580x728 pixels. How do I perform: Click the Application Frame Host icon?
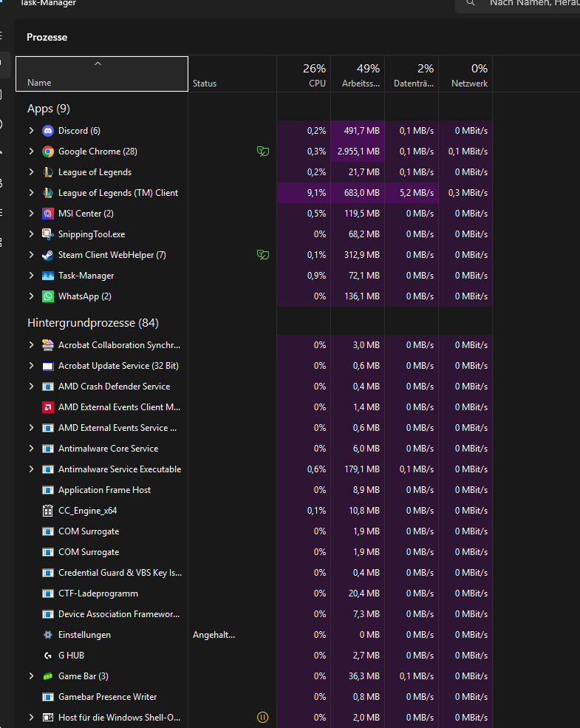click(x=48, y=490)
